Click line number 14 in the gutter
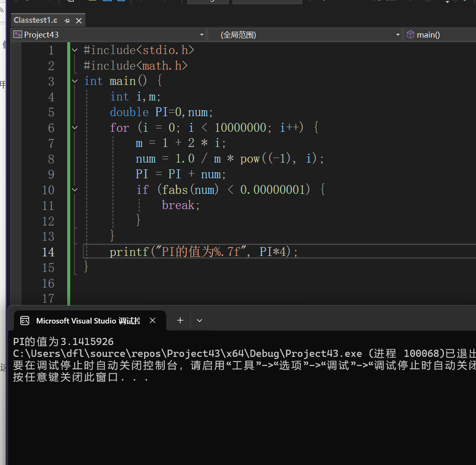Image resolution: width=476 pixels, height=465 pixels. click(48, 252)
